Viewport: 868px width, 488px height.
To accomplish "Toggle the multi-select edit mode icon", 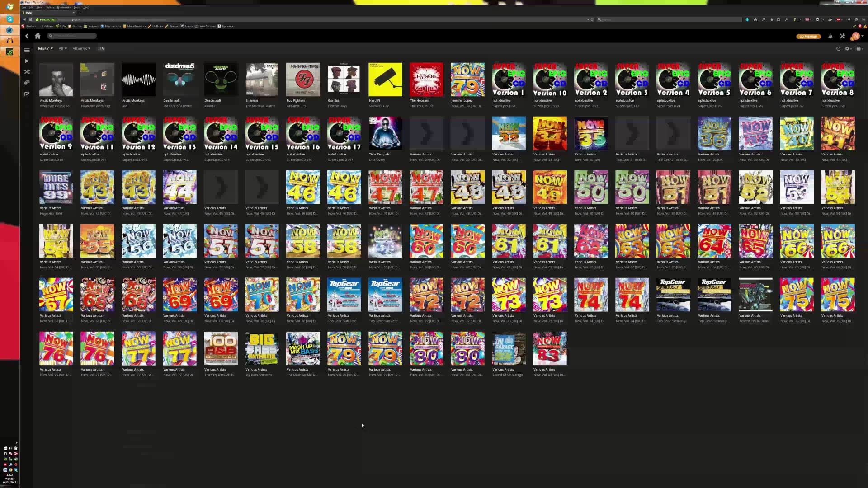I will coord(27,94).
